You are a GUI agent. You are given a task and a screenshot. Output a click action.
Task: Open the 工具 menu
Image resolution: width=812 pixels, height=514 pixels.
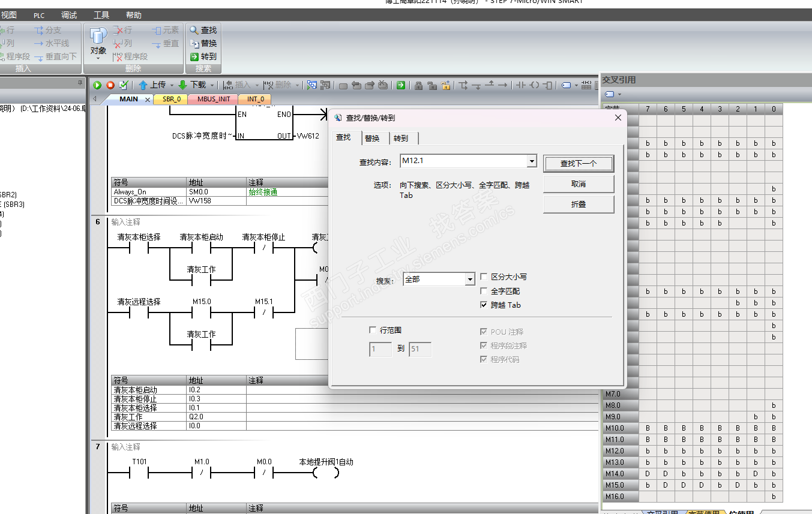pos(101,16)
